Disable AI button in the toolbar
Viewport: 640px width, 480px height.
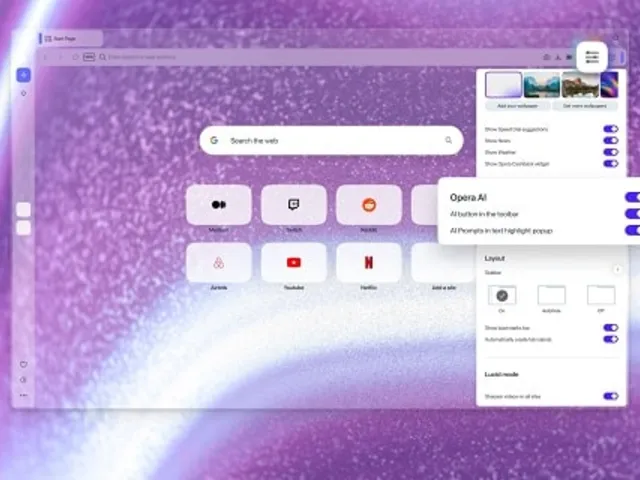[631, 213]
